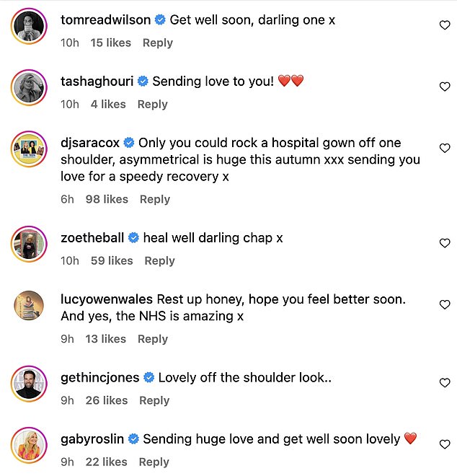Open the lucyowenwales username link
This screenshot has height=476, width=457.
coord(107,299)
